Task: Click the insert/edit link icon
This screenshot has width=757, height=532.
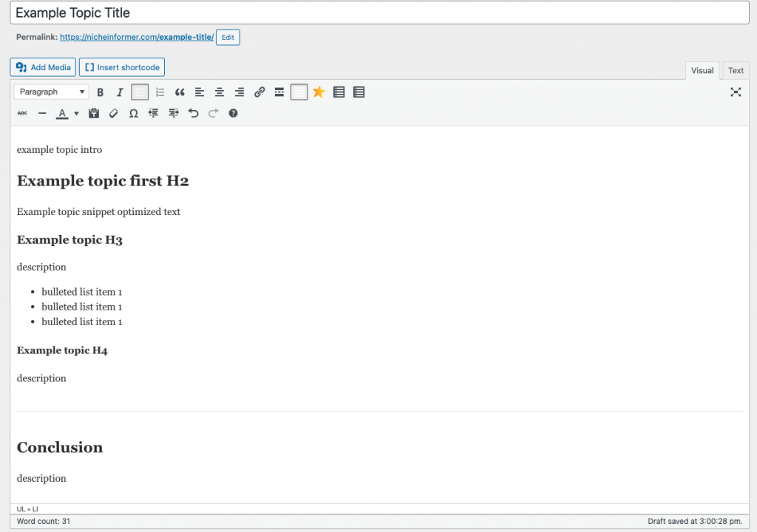Action: click(259, 92)
